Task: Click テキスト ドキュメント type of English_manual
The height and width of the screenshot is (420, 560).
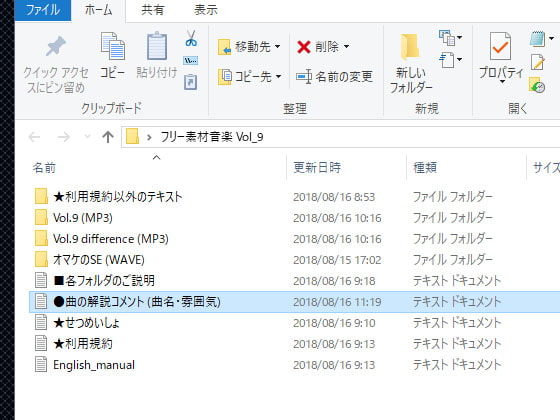Action: (457, 365)
